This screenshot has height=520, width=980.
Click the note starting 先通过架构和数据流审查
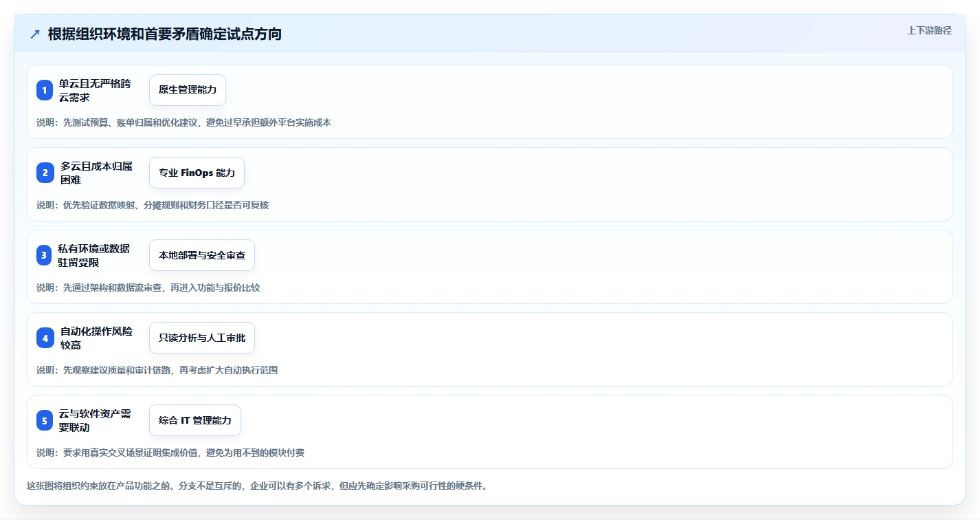pyautogui.click(x=148, y=288)
